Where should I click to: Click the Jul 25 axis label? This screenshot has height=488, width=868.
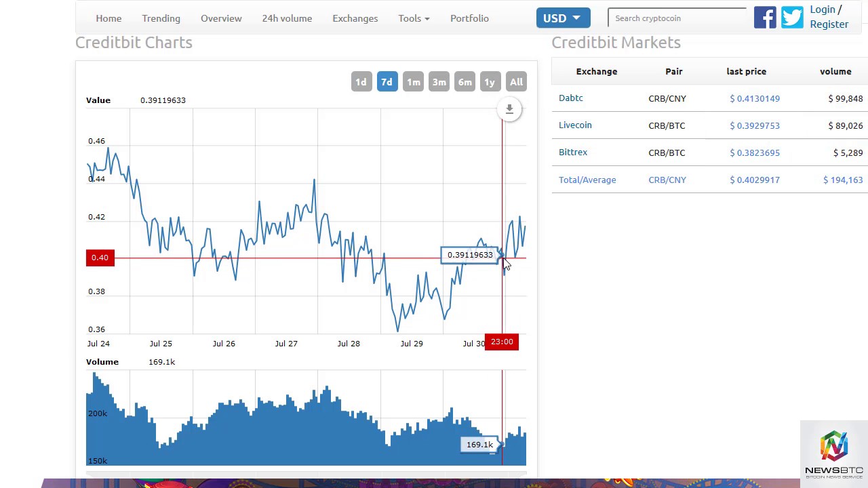(161, 344)
